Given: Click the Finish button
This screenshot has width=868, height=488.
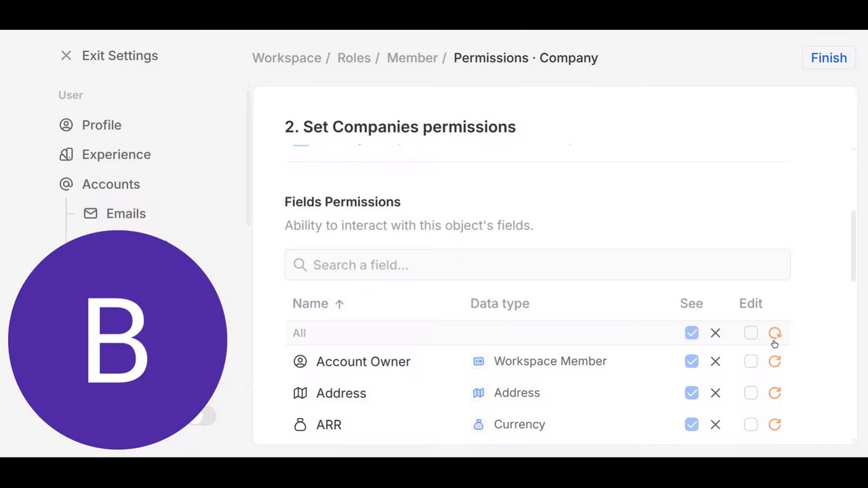Looking at the screenshot, I should [x=829, y=58].
